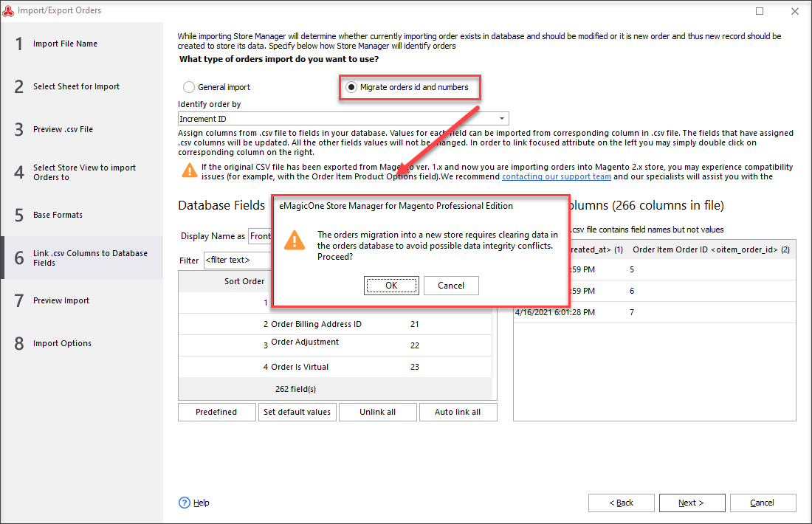The height and width of the screenshot is (524, 812).
Task: Click the Back wizard button
Action: [x=622, y=503]
